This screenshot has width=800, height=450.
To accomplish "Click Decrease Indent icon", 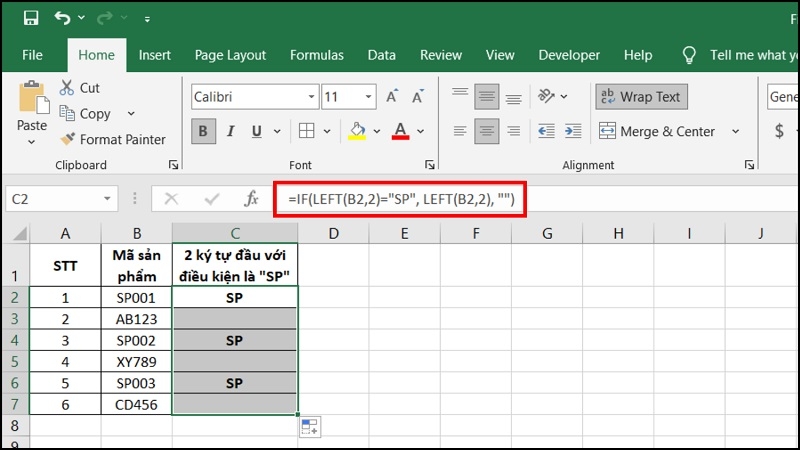I will pyautogui.click(x=546, y=131).
